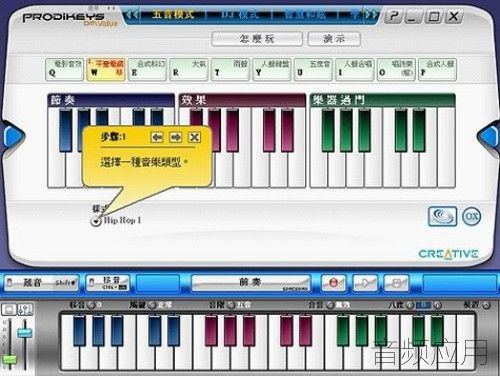Click the 怎麼玩 how-to-play button
This screenshot has height=376, width=500.
click(x=257, y=39)
